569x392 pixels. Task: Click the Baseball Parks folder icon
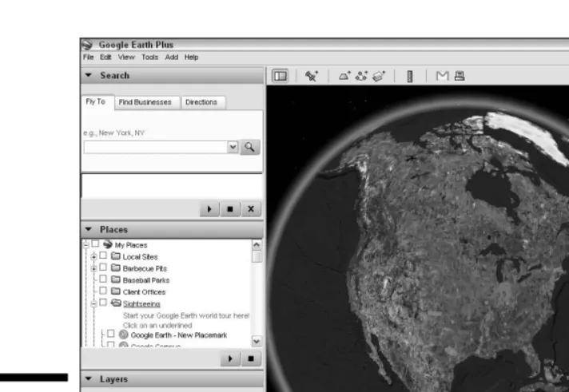116,279
